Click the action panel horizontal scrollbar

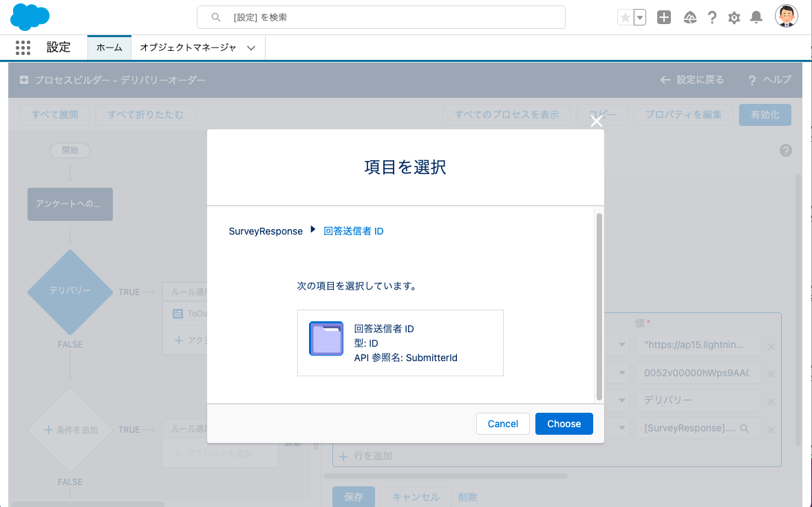point(446,476)
